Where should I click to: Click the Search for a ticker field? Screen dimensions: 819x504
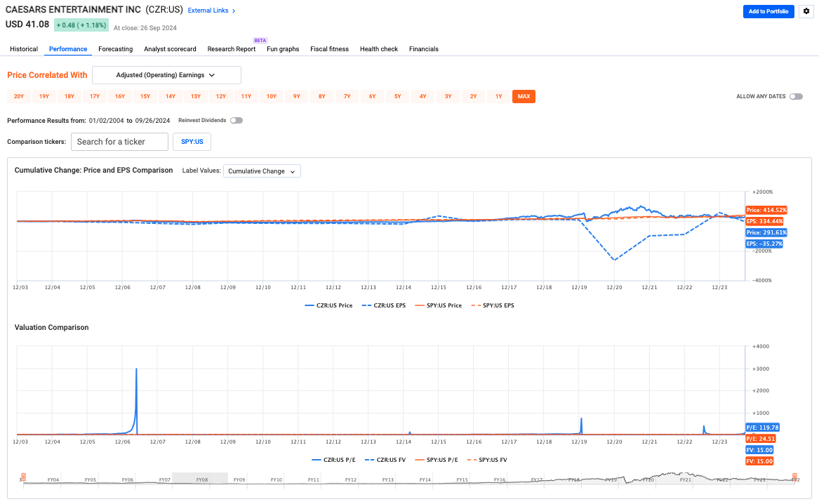tap(119, 142)
